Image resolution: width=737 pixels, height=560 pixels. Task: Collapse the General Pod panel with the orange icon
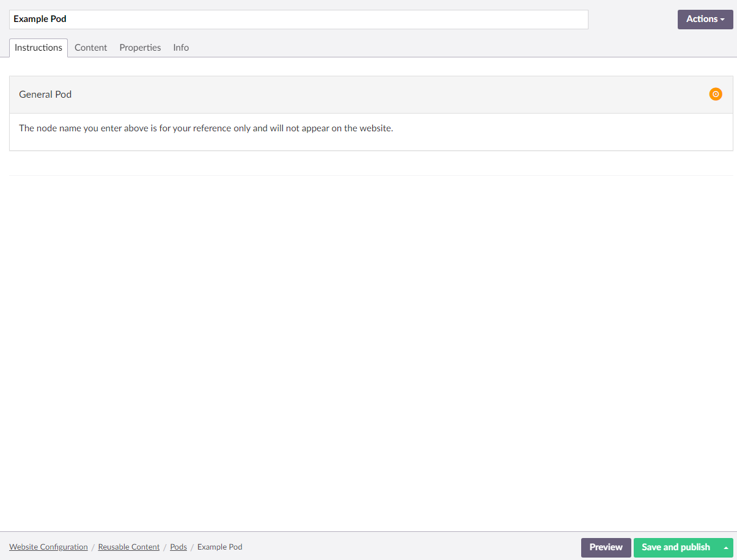(716, 94)
